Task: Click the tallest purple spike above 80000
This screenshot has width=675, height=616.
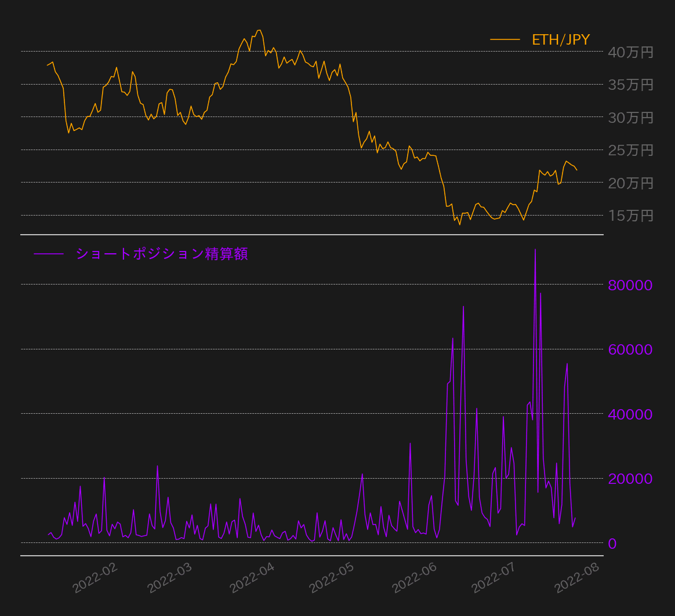Action: click(535, 250)
